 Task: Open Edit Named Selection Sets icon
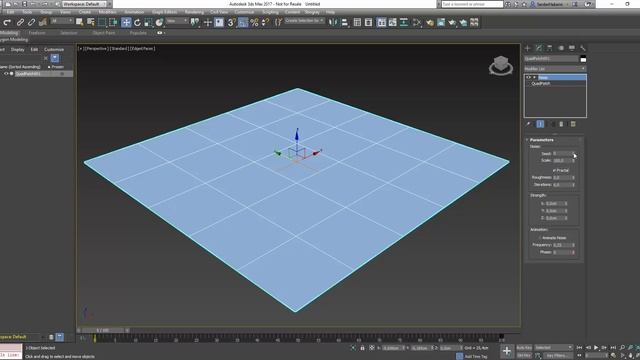tap(278, 22)
